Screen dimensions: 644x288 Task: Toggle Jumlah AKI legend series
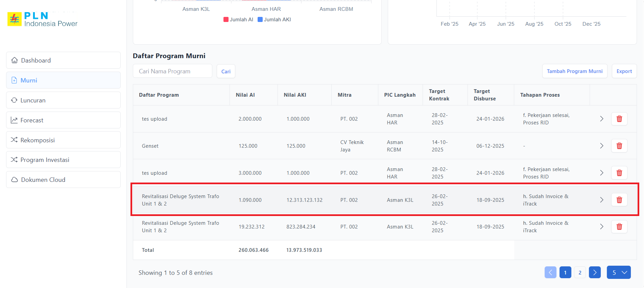(274, 20)
